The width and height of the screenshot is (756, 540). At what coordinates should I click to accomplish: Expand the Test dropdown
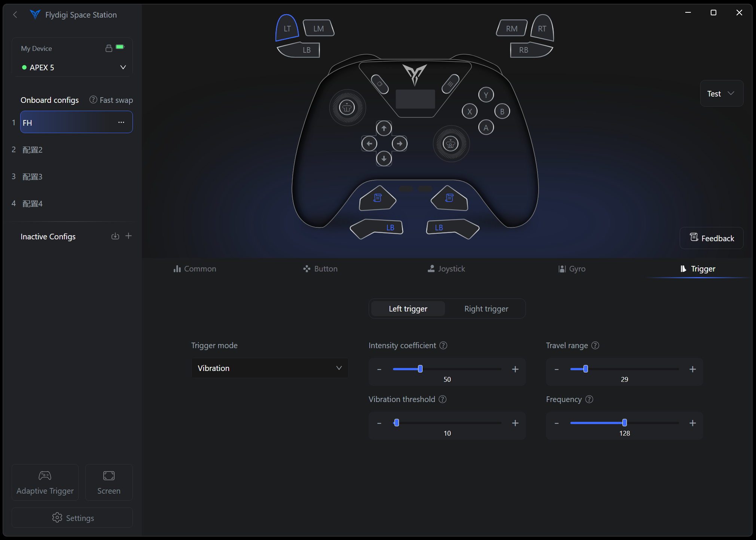tap(721, 93)
